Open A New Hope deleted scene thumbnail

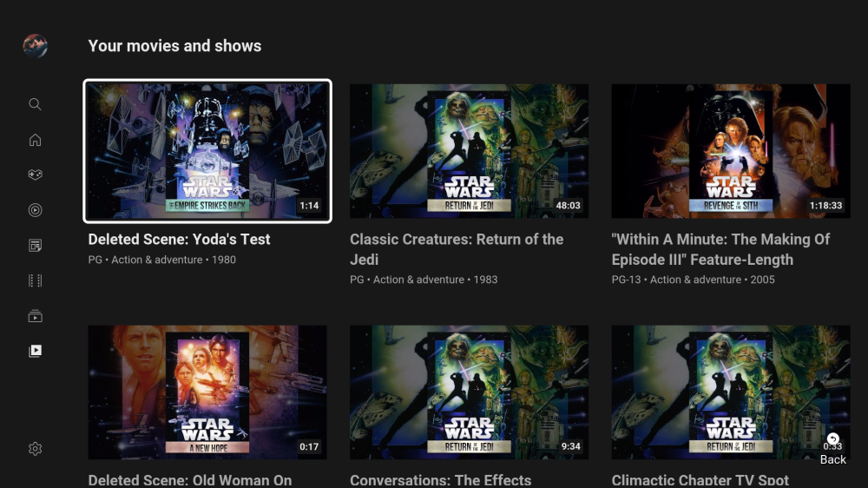[207, 392]
